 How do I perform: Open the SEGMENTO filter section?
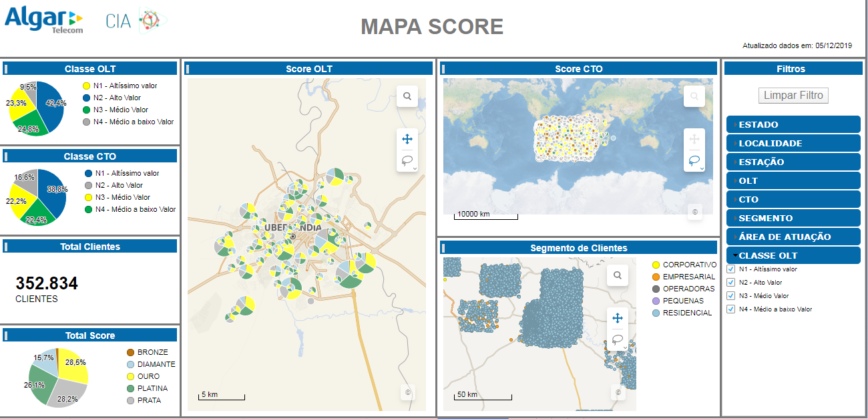point(793,218)
